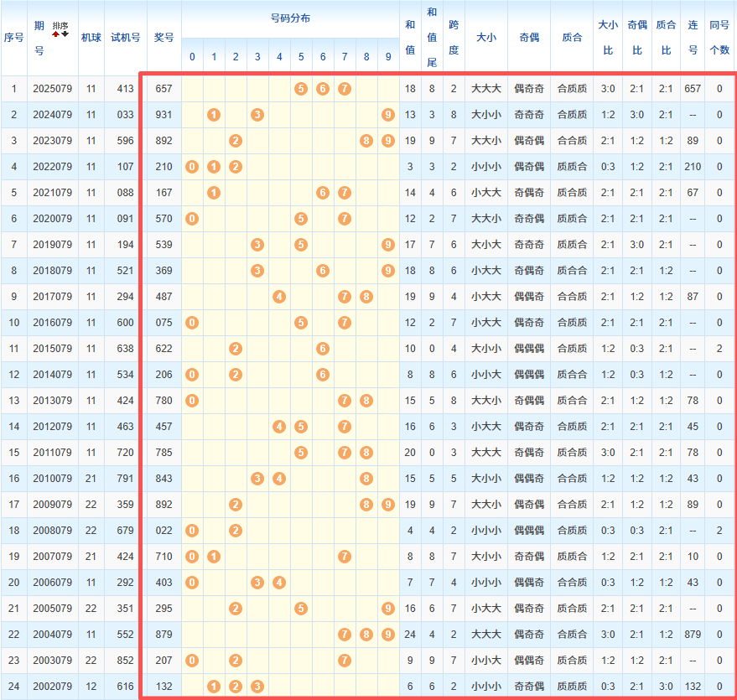
Task: Select ball 2 in the 2015079 row
Action: coord(236,349)
